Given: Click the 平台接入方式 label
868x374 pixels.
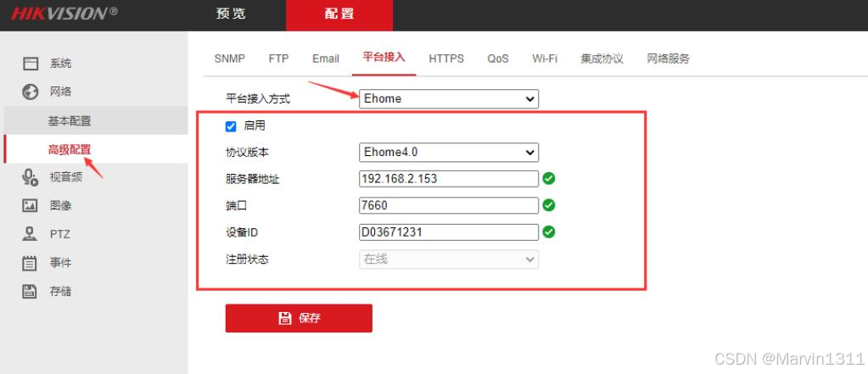Looking at the screenshot, I should click(x=258, y=99).
